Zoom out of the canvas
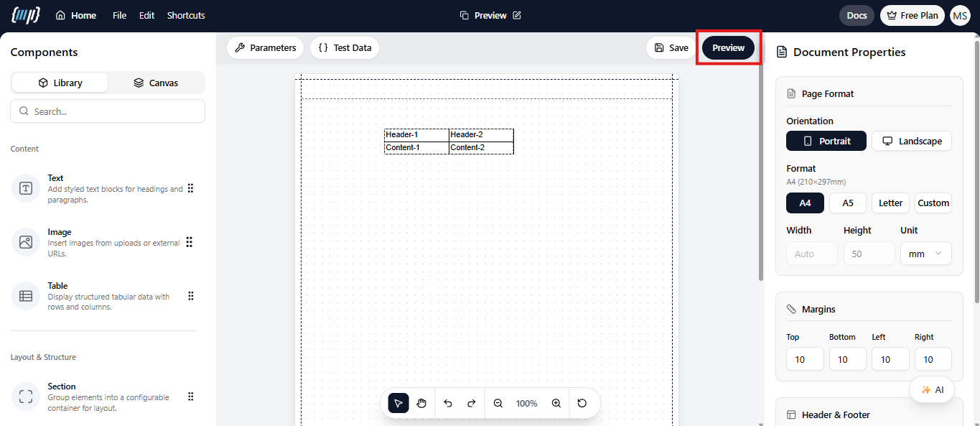 click(498, 403)
